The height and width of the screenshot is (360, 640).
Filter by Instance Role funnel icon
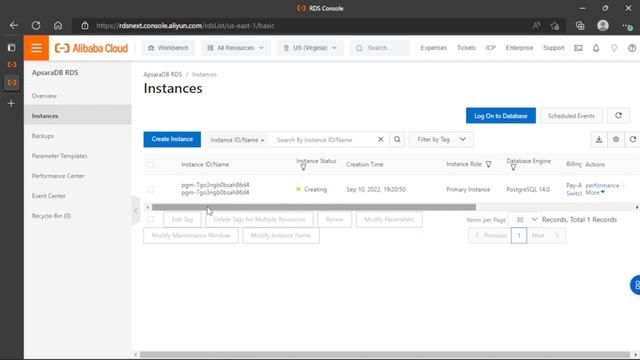489,164
